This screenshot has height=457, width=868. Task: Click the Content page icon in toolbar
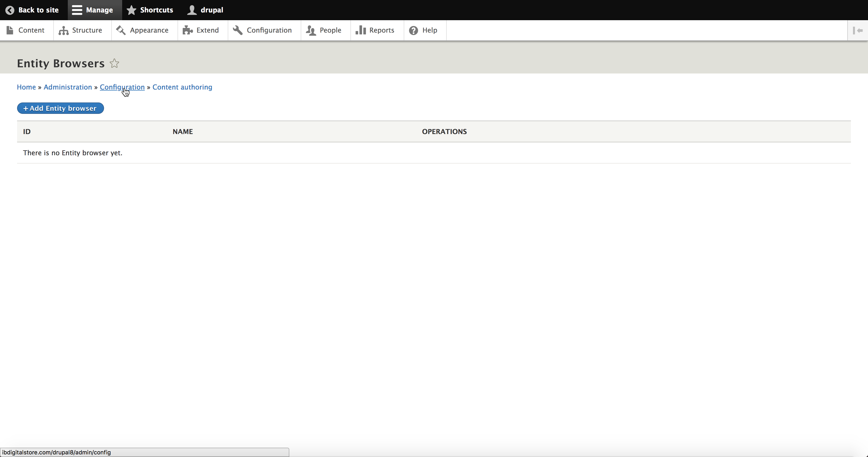(x=10, y=30)
